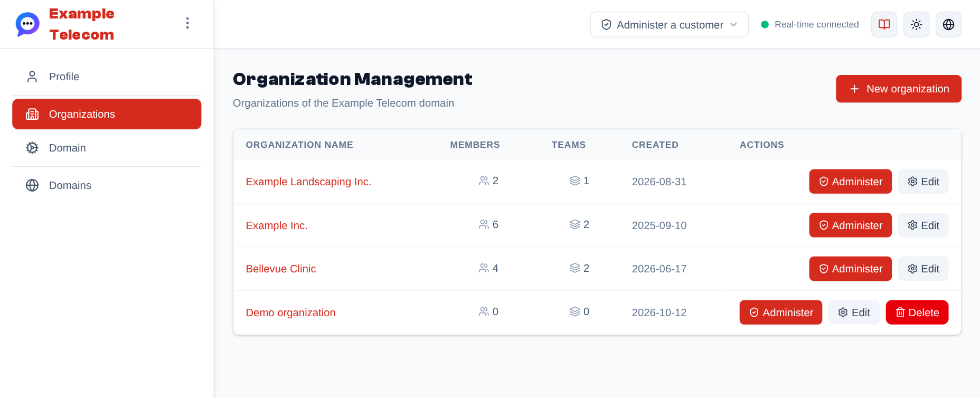Go to Profile in sidebar
Screen dimensions: 980x398
click(107, 77)
